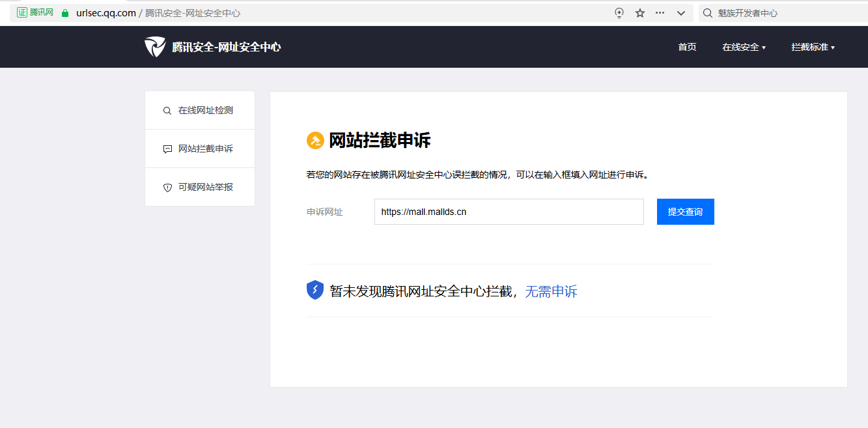Viewport: 868px width, 428px height.
Task: Click the magnifier icon beside 在线网址检测
Action: pyautogui.click(x=167, y=111)
